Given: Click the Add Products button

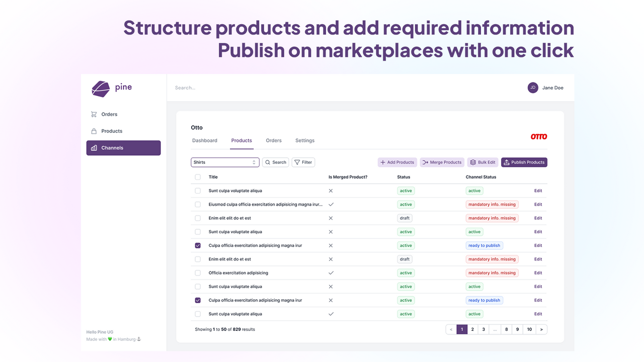Looking at the screenshot, I should pos(397,162).
